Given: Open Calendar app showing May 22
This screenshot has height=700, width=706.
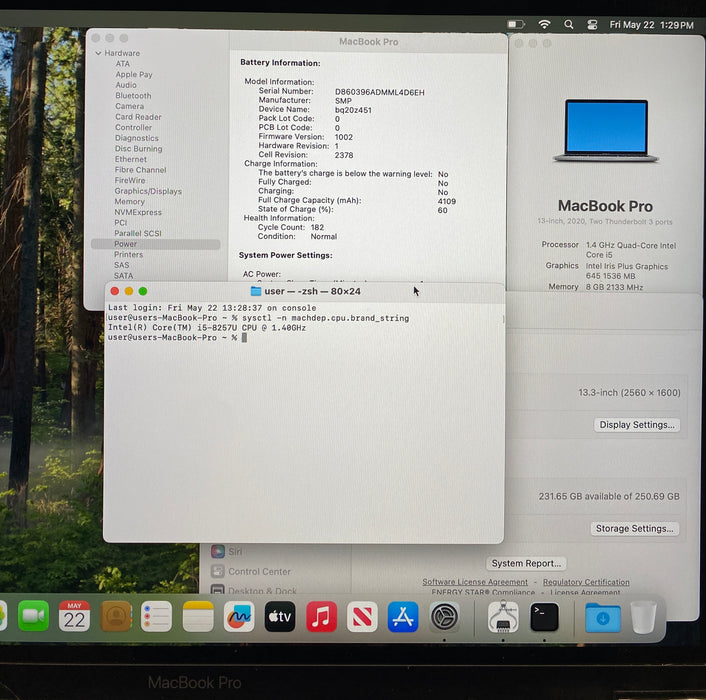Looking at the screenshot, I should [74, 616].
